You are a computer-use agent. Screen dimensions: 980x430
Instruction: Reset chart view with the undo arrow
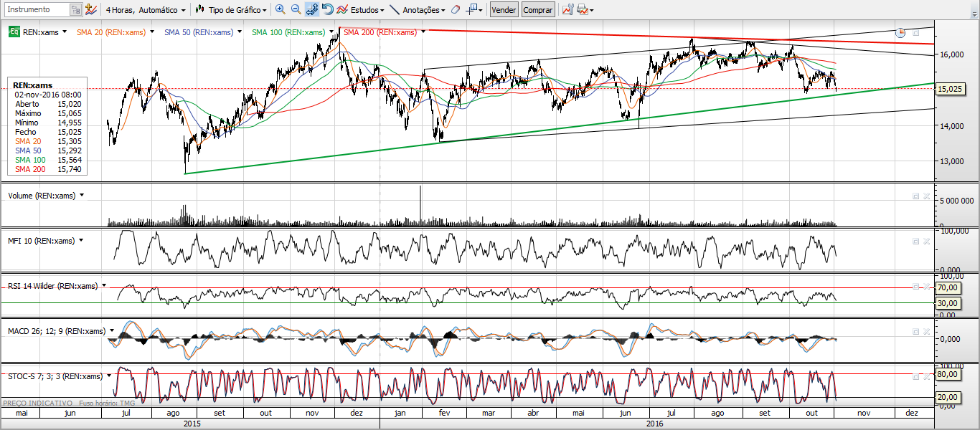(x=327, y=9)
